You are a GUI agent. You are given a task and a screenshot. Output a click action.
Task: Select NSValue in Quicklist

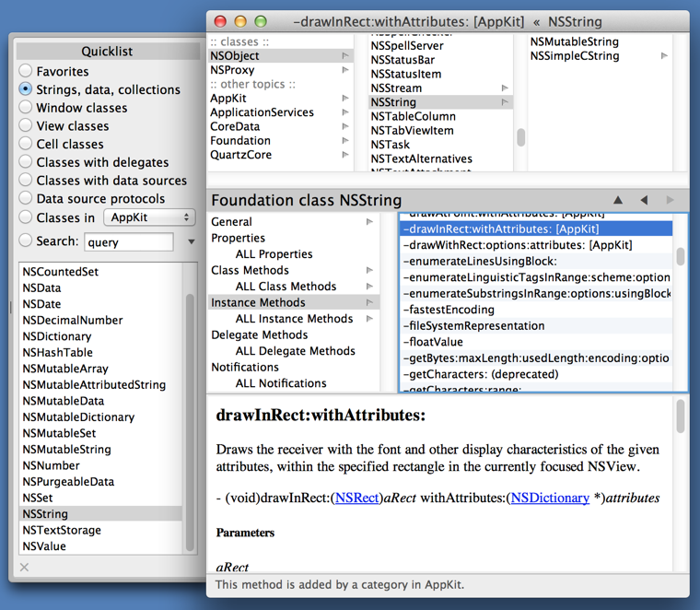[101, 545]
